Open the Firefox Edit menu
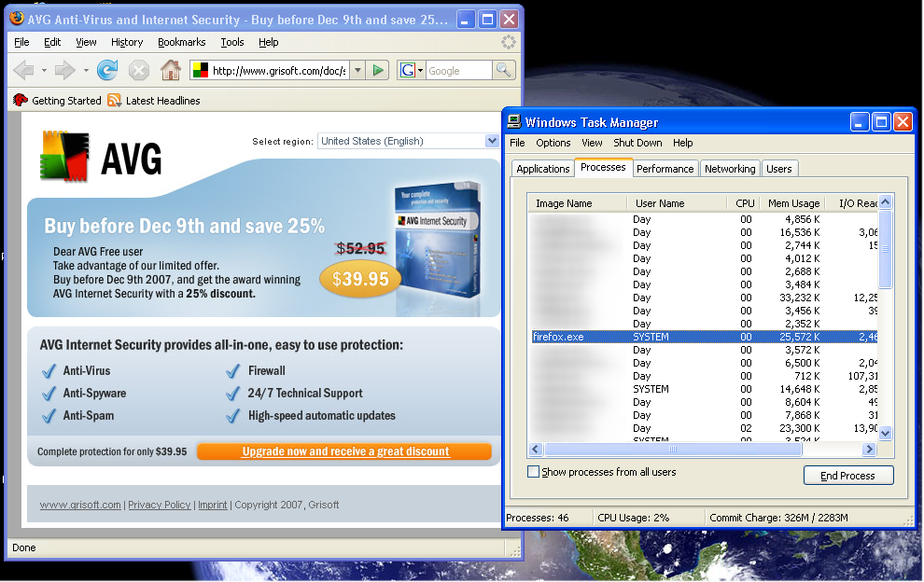924x582 pixels. click(52, 42)
